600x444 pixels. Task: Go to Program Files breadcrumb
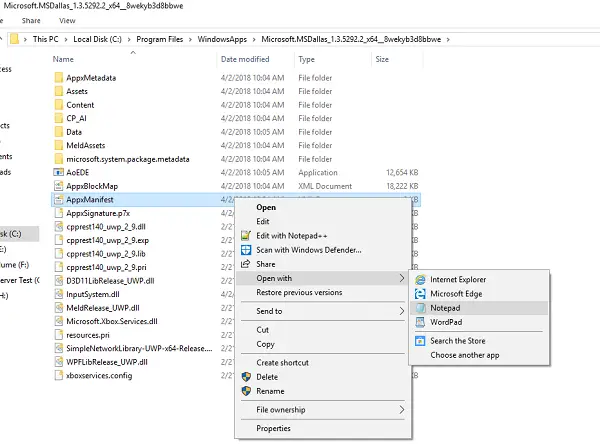tap(160, 39)
